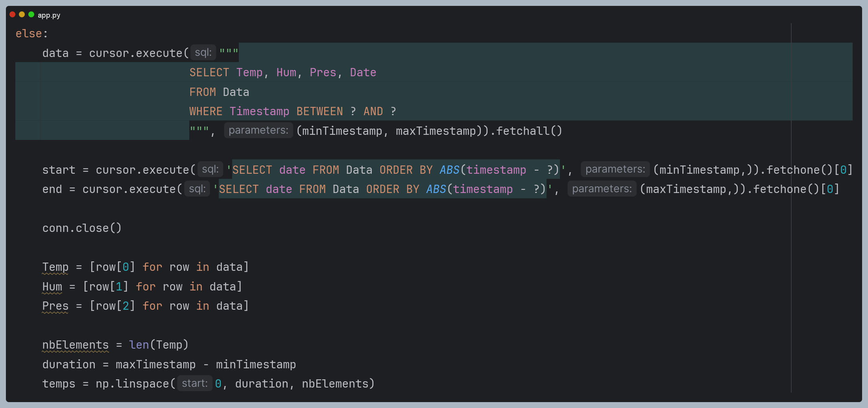
Task: Click the underlined Pres variable assignment
Action: [55, 306]
